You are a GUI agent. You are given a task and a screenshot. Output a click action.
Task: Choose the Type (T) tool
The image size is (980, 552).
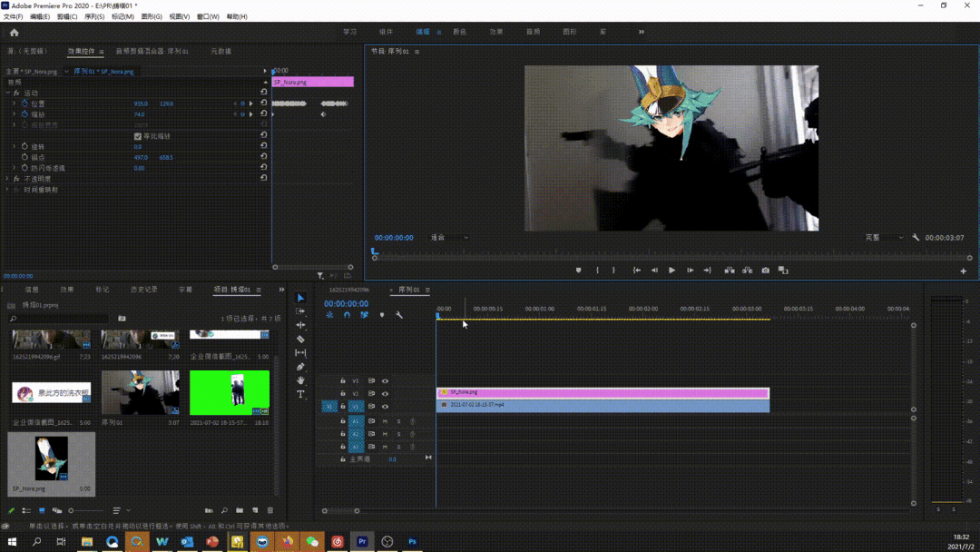(x=300, y=394)
